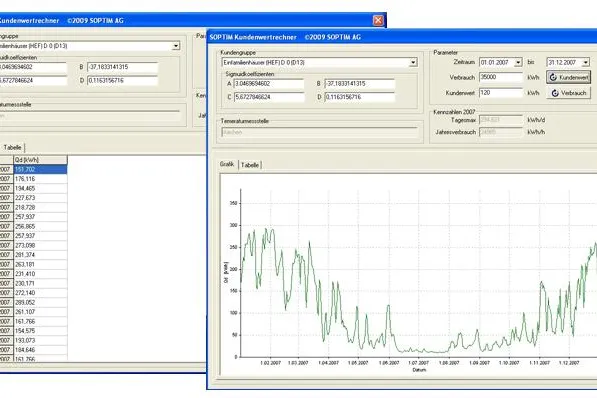
Task: Open the end date 31.12.2007 dropdown
Action: point(586,62)
